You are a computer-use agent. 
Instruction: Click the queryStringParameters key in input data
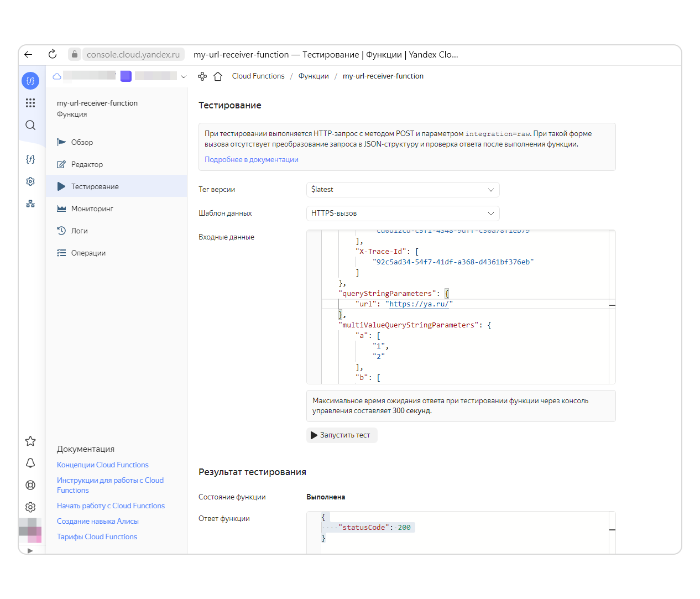(387, 294)
